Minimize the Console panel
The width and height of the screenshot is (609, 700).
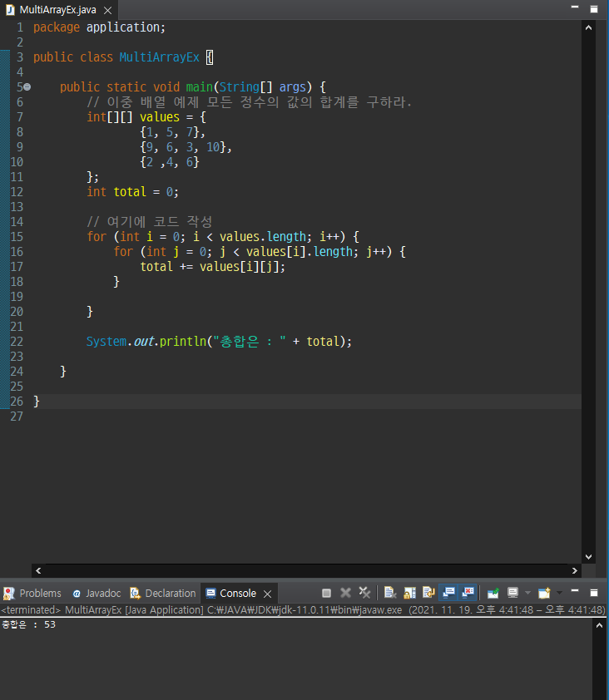(575, 592)
